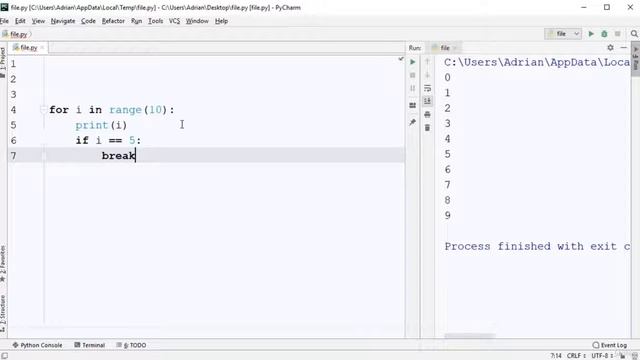Viewport: 640px width, 360px height.
Task: Open the Tools menu
Action: click(155, 21)
